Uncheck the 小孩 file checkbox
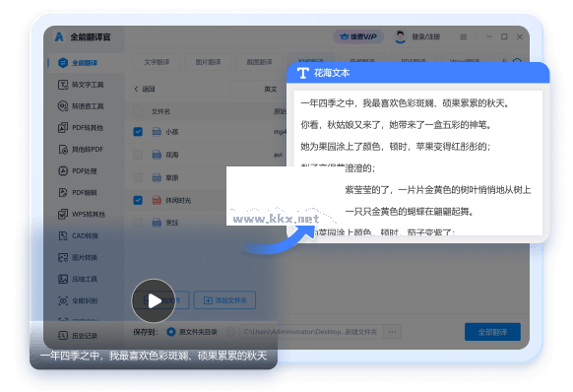The height and width of the screenshot is (392, 573). [138, 132]
